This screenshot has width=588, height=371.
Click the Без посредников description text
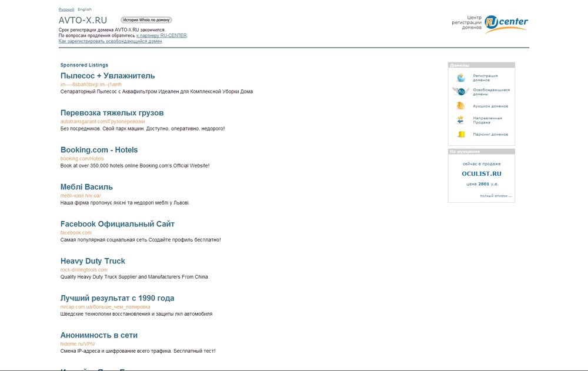click(x=142, y=129)
